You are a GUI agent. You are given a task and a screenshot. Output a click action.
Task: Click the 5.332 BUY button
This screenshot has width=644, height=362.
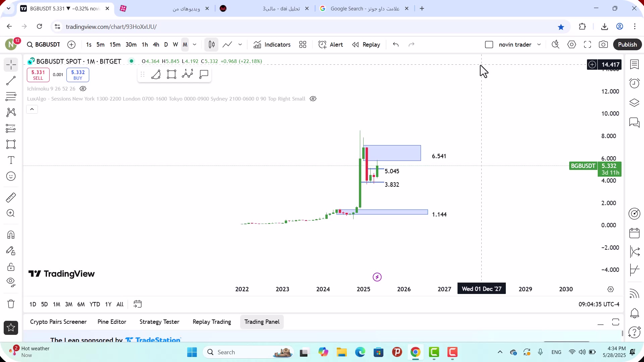pyautogui.click(x=78, y=75)
